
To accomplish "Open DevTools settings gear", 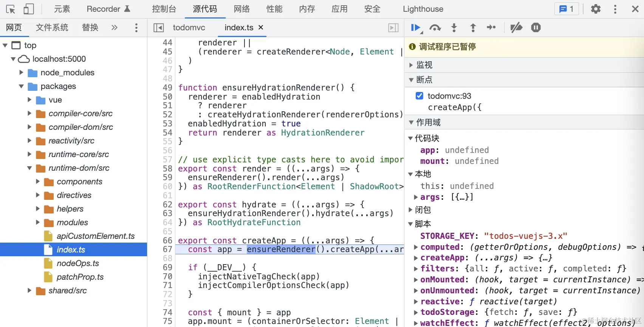I will coord(596,9).
